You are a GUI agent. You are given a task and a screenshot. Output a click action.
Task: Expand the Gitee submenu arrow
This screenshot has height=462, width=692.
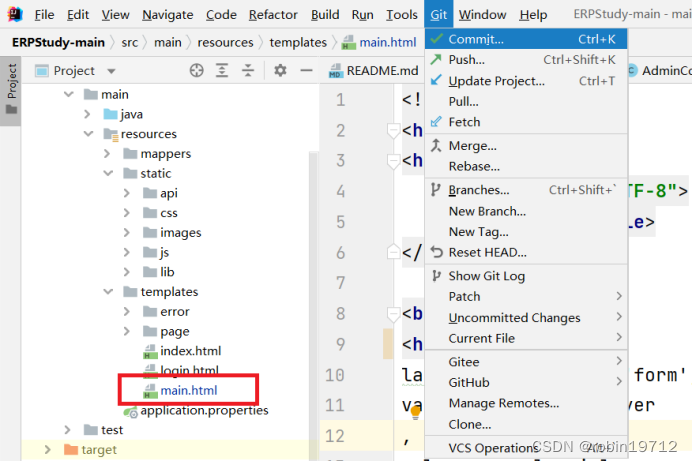click(x=619, y=361)
